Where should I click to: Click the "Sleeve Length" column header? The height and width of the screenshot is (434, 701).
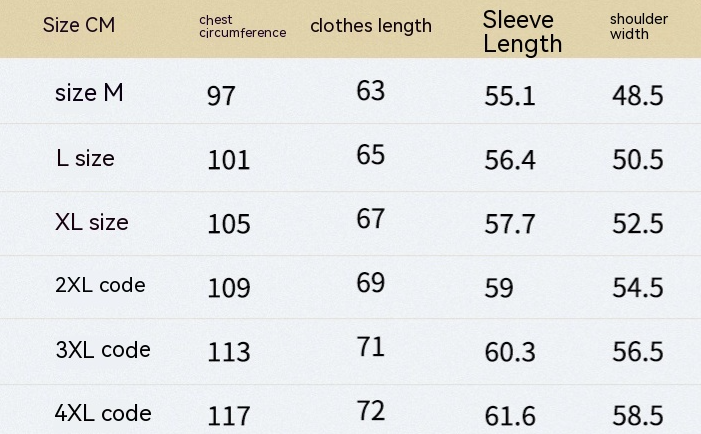[522, 31]
